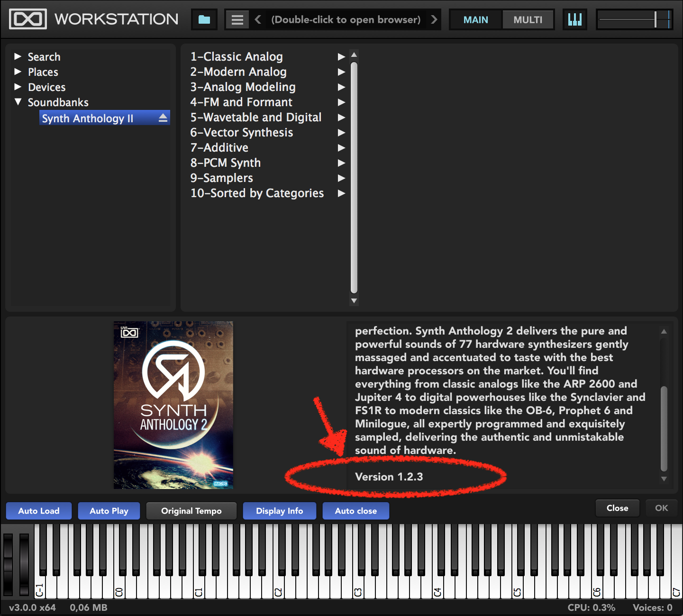This screenshot has height=616, width=683.
Task: Select the Soundbanks label
Action: click(x=58, y=102)
